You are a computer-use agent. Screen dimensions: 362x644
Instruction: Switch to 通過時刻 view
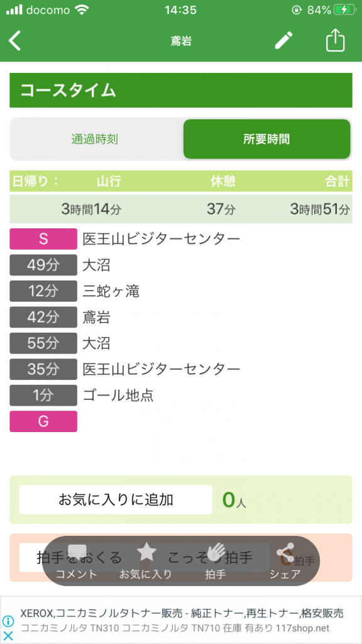click(95, 139)
